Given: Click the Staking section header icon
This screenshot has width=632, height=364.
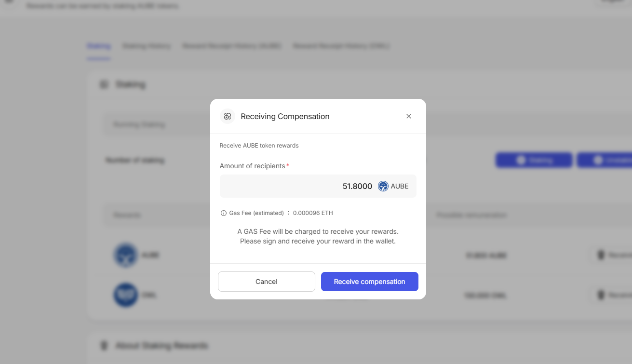Looking at the screenshot, I should point(104,84).
